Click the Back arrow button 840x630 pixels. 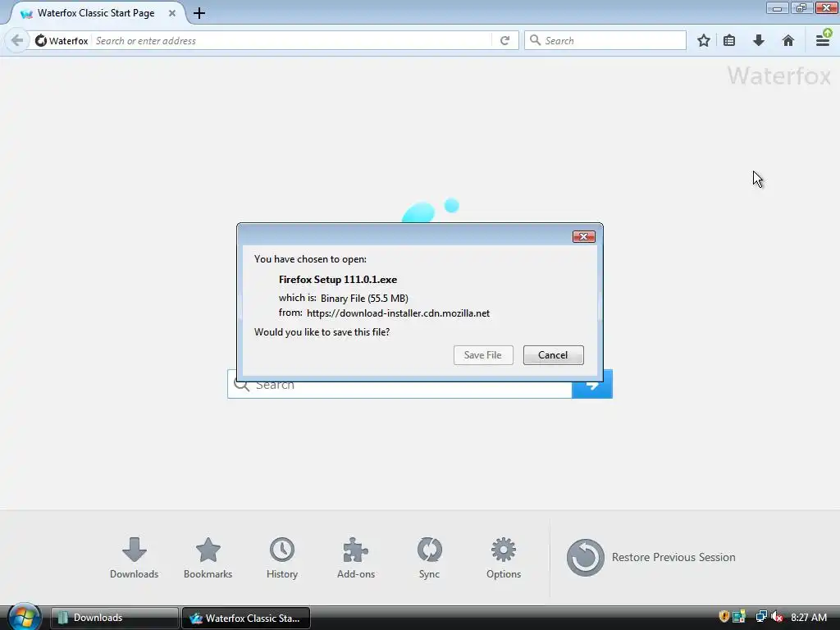pos(17,40)
